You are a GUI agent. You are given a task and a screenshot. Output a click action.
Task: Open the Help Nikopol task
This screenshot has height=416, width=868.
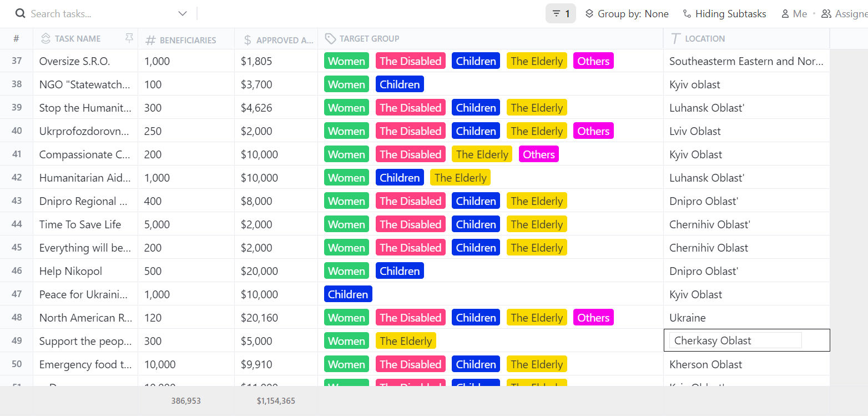[x=70, y=271]
